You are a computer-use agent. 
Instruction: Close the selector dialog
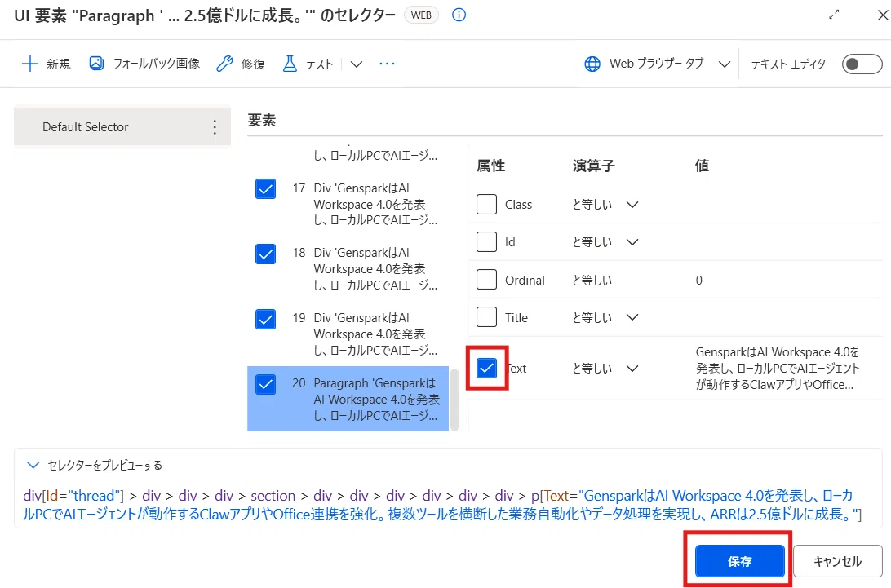883,15
